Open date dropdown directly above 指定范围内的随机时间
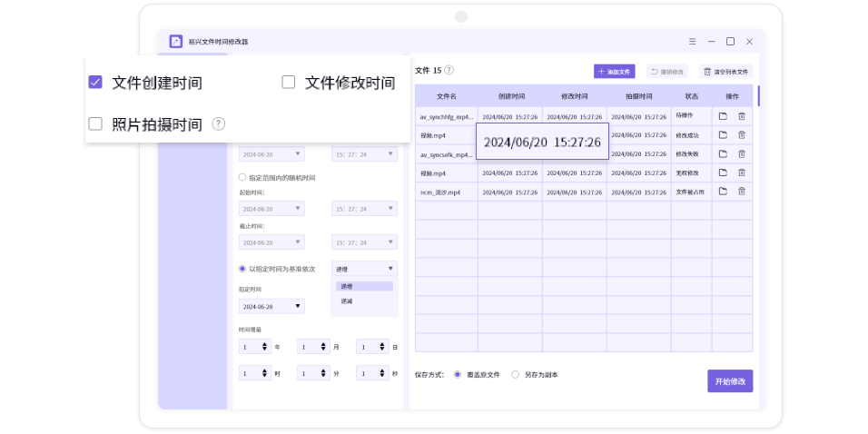Image resolution: width=868 pixels, height=434 pixels. coord(271,153)
